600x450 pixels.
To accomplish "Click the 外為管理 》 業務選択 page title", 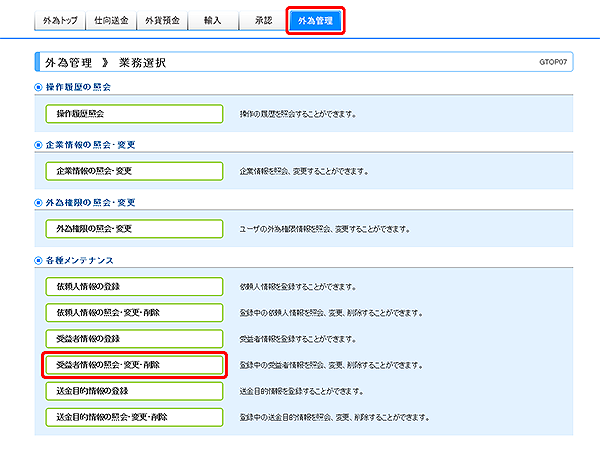I will click(105, 63).
